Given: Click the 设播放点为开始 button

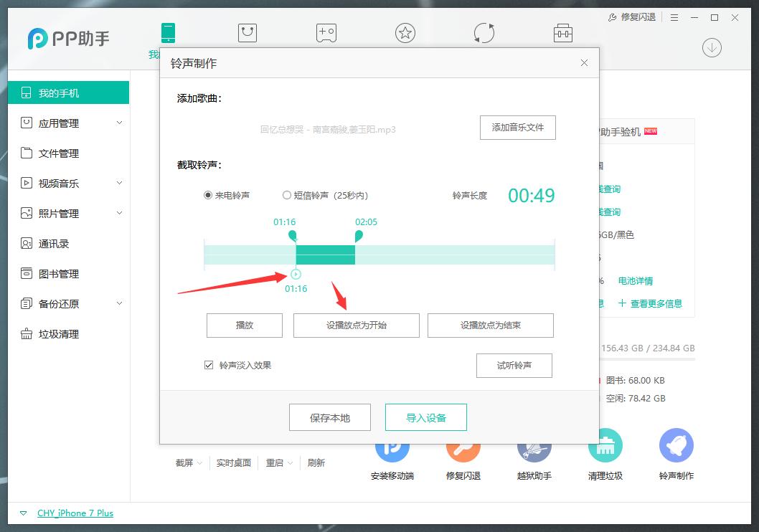Looking at the screenshot, I should coord(355,325).
